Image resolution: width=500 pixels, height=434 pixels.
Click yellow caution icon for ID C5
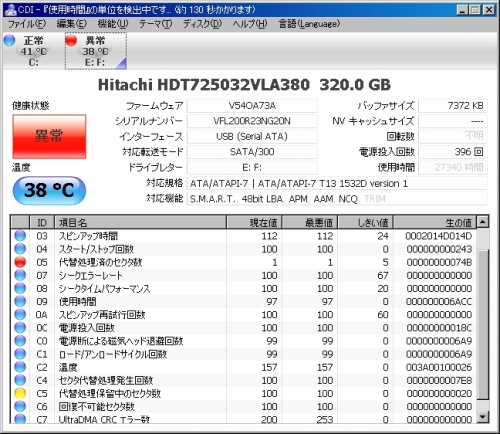pyautogui.click(x=20, y=393)
